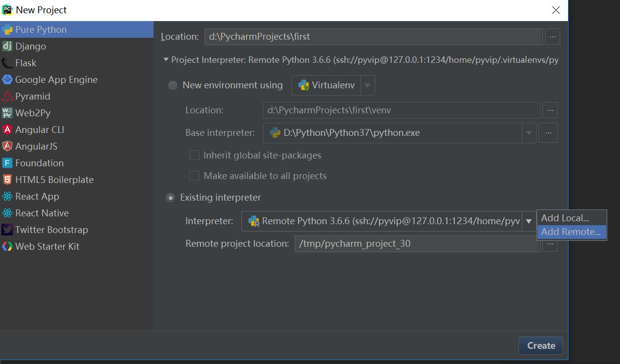This screenshot has height=364, width=620.
Task: Close the New Project dialog
Action: point(556,10)
